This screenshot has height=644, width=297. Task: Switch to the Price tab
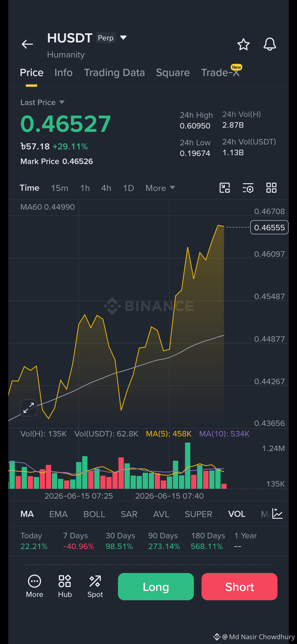[x=32, y=73]
